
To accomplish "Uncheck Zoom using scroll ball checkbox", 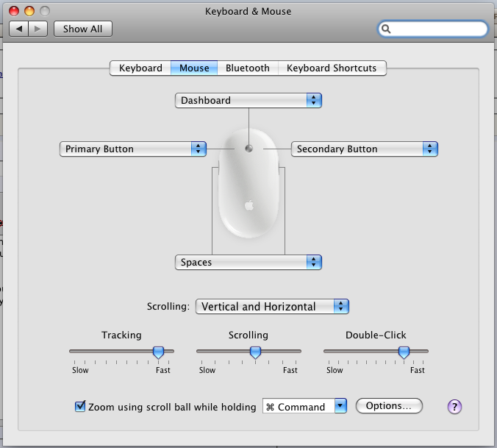I will coord(80,406).
